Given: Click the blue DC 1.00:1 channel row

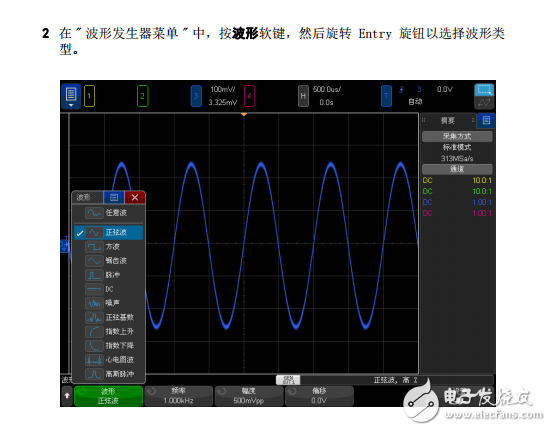Looking at the screenshot, I should click(457, 202).
